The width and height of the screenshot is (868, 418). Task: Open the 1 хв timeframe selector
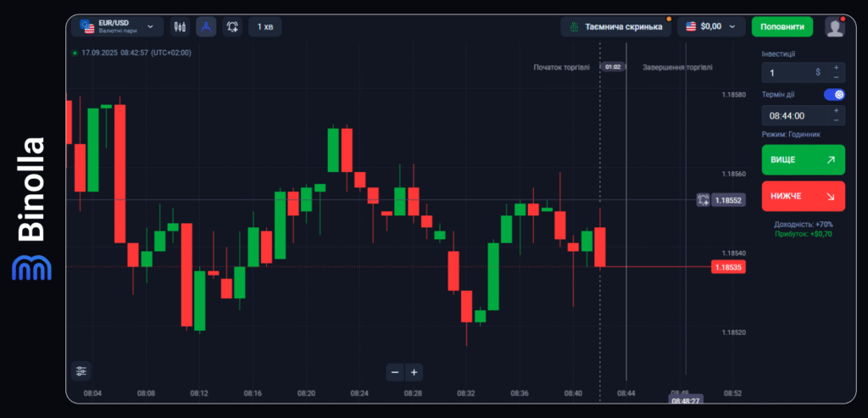coord(264,27)
